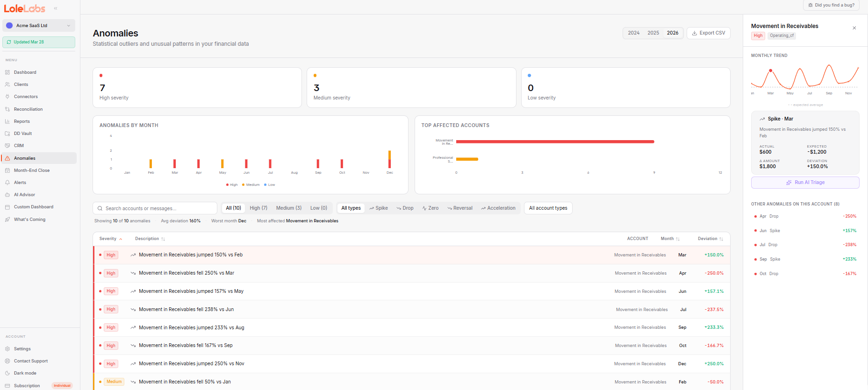Open the Acme SaaS Ltd company dropdown
The height and width of the screenshot is (390, 868).
coord(39,26)
